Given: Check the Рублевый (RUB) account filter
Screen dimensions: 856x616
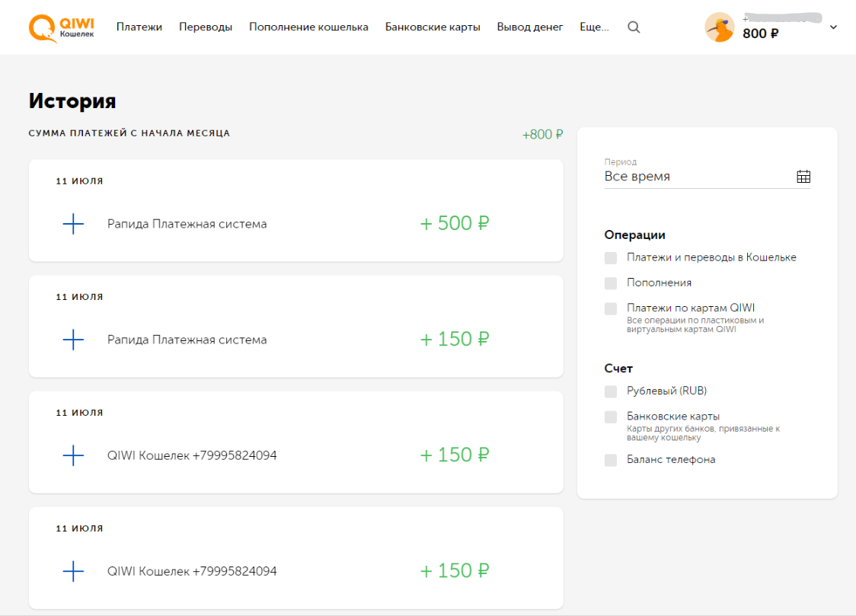Looking at the screenshot, I should [610, 391].
